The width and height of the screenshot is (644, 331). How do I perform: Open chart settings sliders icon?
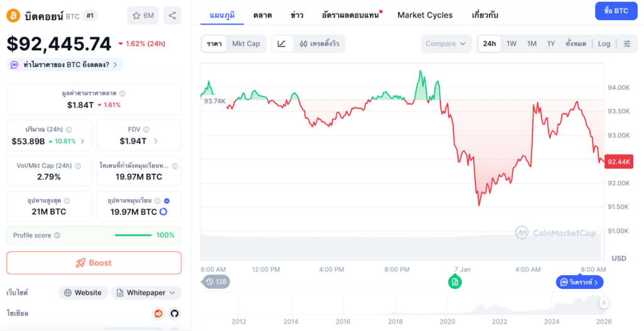[627, 43]
